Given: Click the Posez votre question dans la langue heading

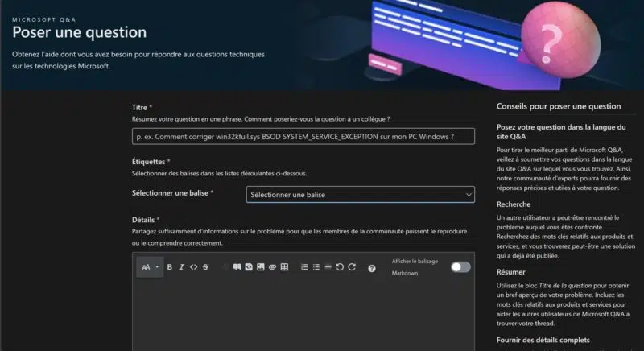Looking at the screenshot, I should pyautogui.click(x=561, y=131).
